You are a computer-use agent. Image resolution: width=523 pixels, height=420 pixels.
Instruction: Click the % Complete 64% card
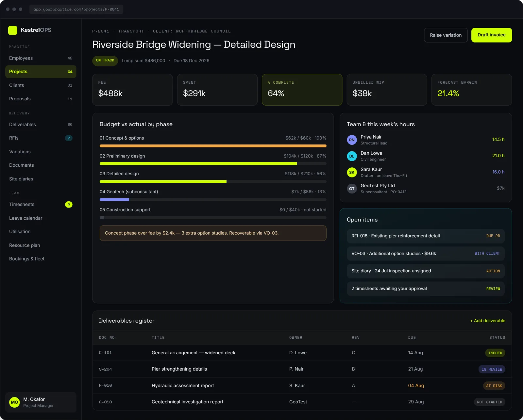[302, 90]
